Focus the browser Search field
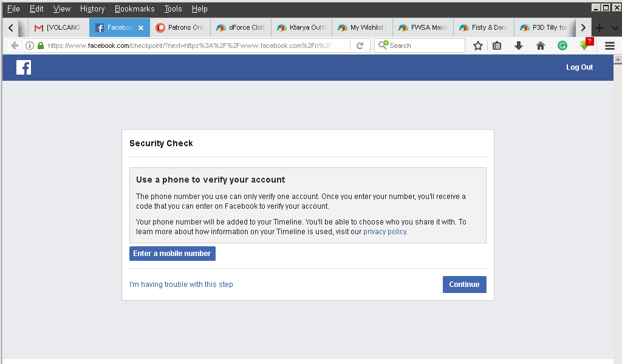The height and width of the screenshot is (364, 622). tap(425, 45)
